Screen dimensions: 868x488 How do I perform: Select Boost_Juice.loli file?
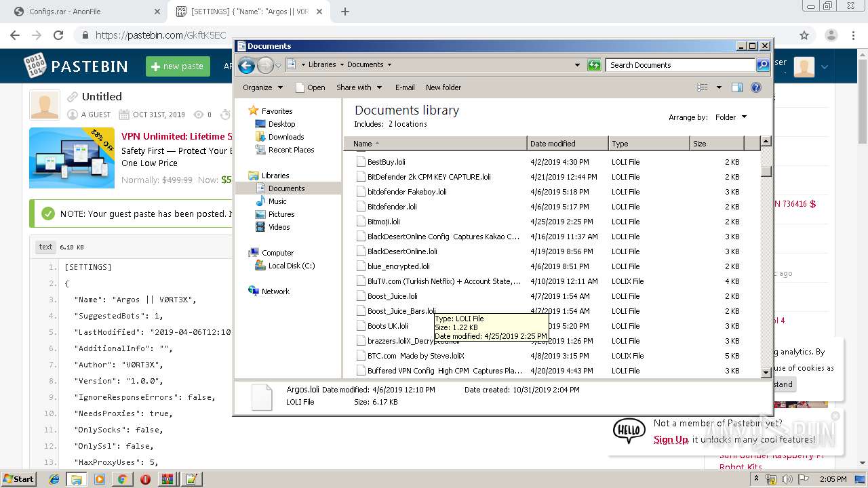click(x=392, y=296)
